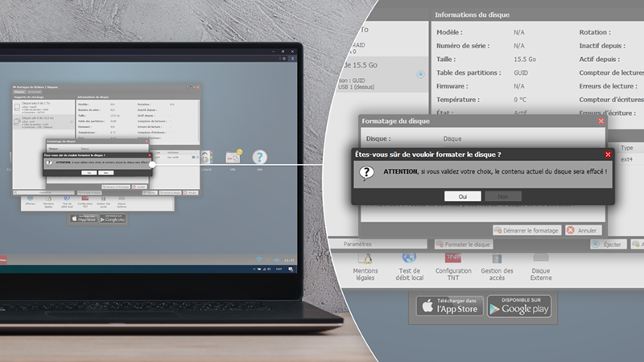Click the 13:37 clock in Freebox OS bar
The height and width of the screenshot is (362, 644).
[289, 260]
